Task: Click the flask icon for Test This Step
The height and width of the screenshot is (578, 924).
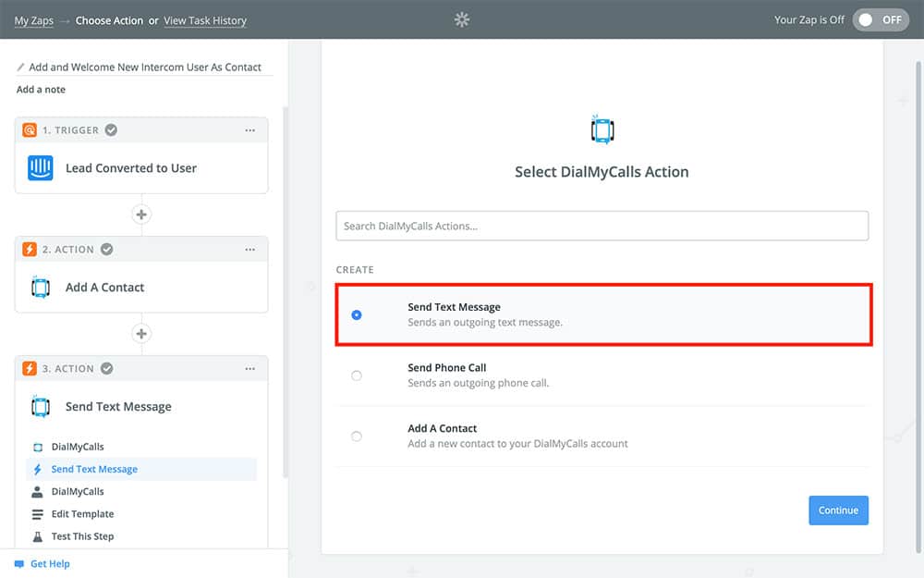Action: click(x=38, y=536)
